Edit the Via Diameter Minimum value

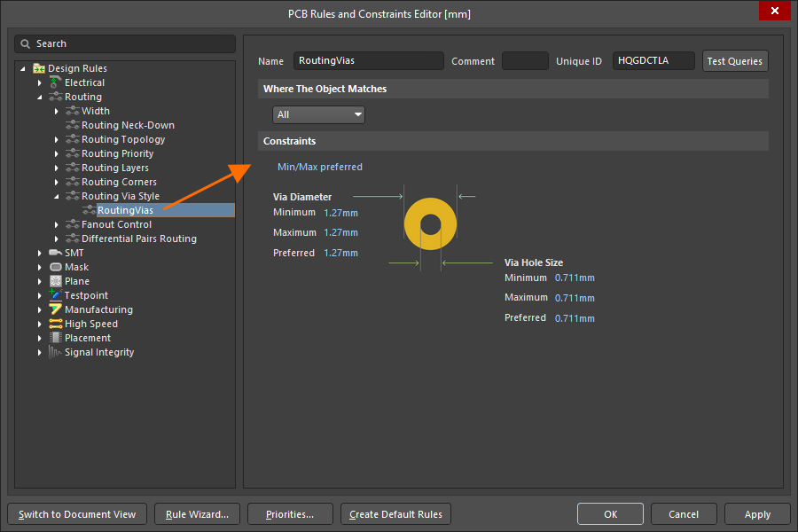[340, 213]
